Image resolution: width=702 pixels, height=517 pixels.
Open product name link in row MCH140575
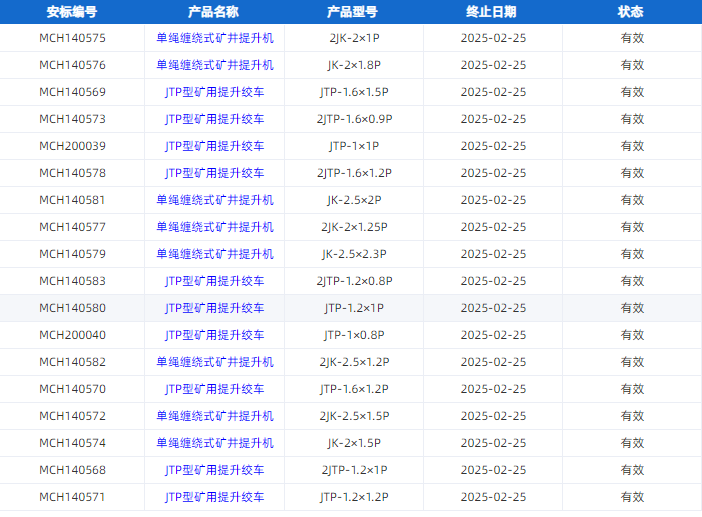(x=214, y=38)
